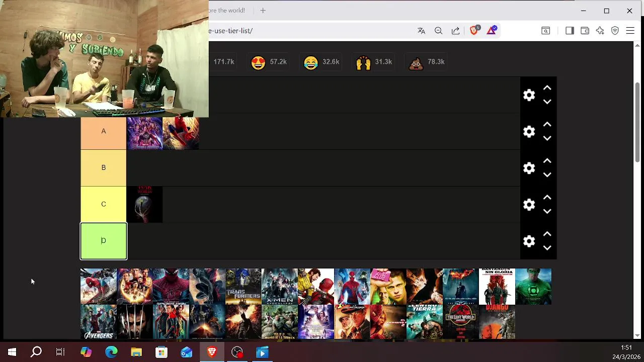Open settings gear for the A tier row
This screenshot has height=362, width=644.
click(529, 131)
